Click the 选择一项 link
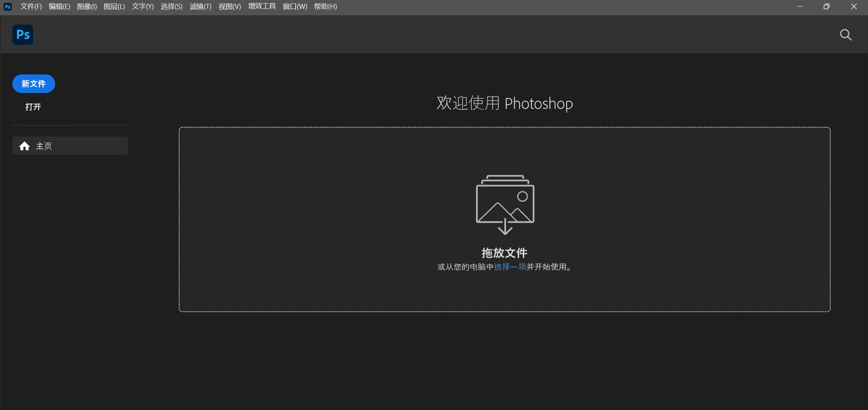 coord(510,267)
